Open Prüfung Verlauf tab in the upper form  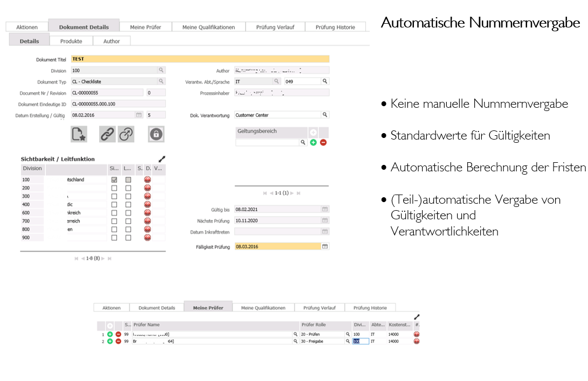click(x=275, y=27)
